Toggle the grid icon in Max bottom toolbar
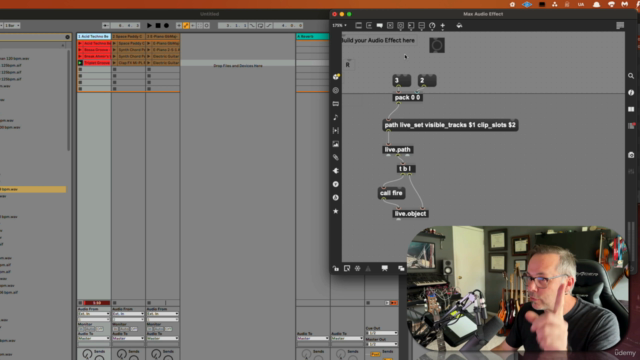 coord(358,268)
